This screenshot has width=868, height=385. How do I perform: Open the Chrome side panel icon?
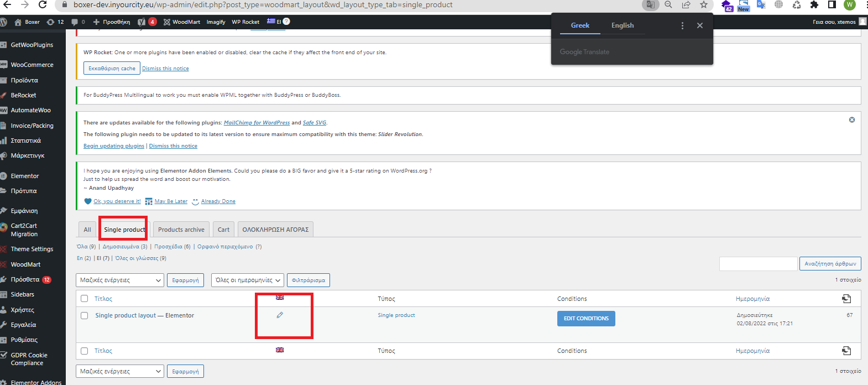[832, 4]
